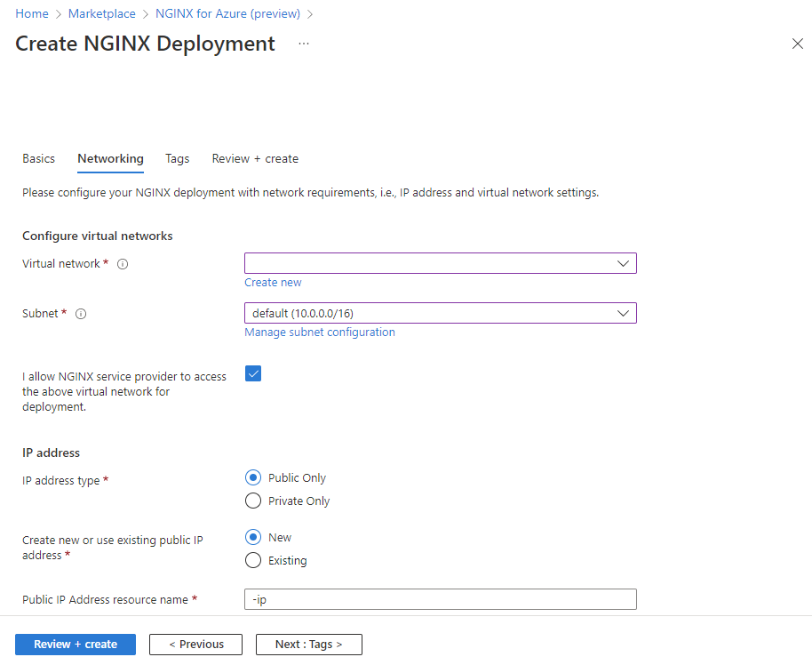Select the Public Only radio button
This screenshot has height=665, width=812.
pyautogui.click(x=253, y=478)
